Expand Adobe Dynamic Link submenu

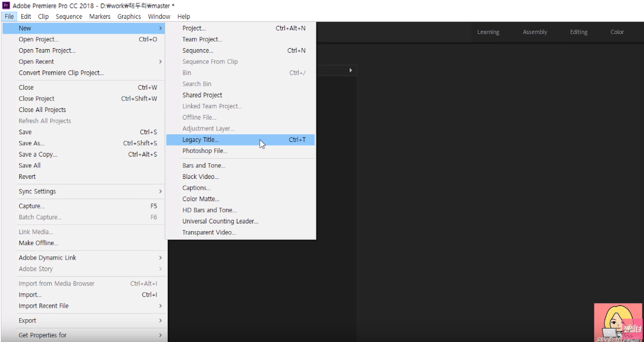click(83, 258)
